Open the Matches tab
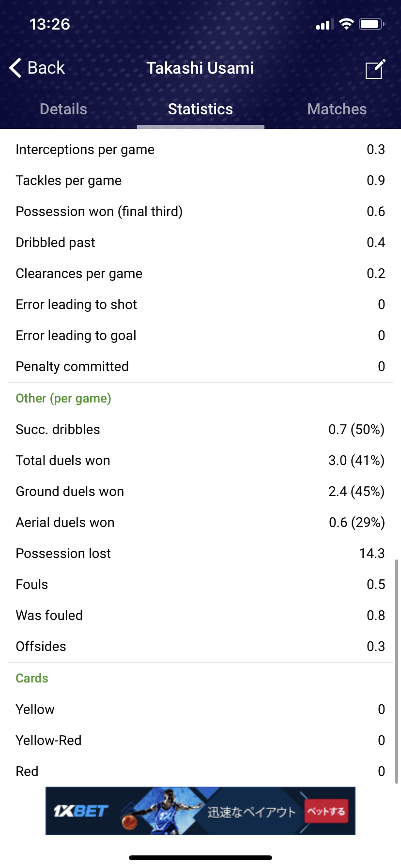The image size is (401, 868). point(337,109)
